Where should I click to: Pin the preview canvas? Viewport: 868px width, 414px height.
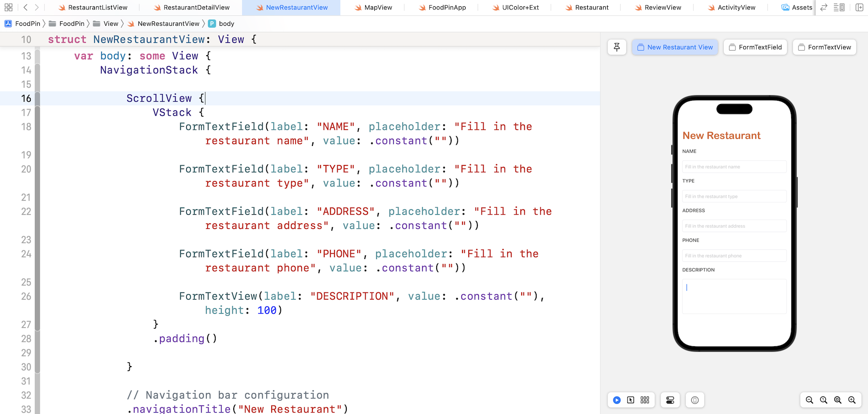(617, 47)
